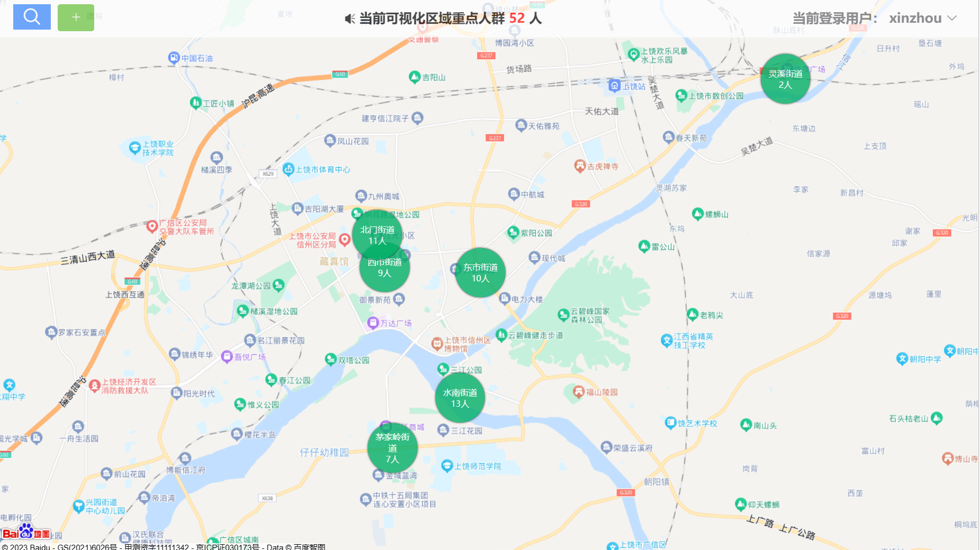Open the xinzhou username menu
Screen dimensions: 980x550
[x=915, y=19]
